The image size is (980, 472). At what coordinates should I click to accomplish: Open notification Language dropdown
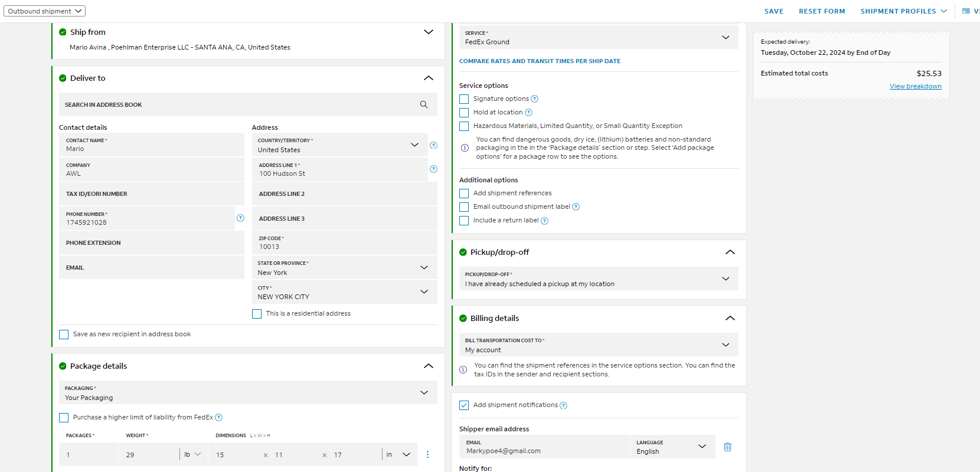tap(673, 447)
